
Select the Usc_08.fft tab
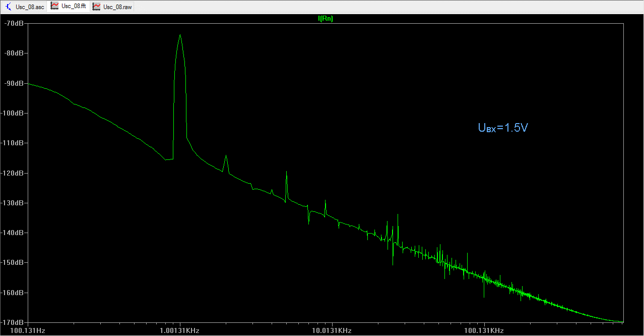coord(68,7)
